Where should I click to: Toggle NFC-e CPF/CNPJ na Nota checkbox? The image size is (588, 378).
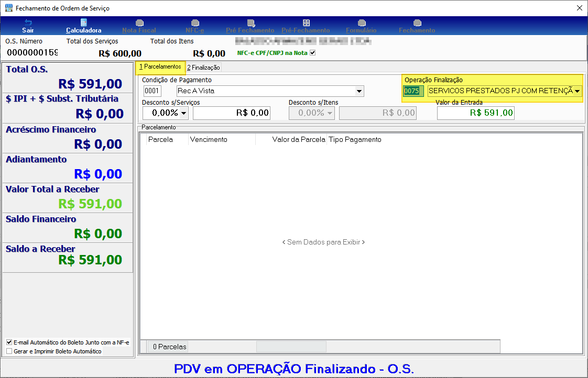tap(313, 53)
